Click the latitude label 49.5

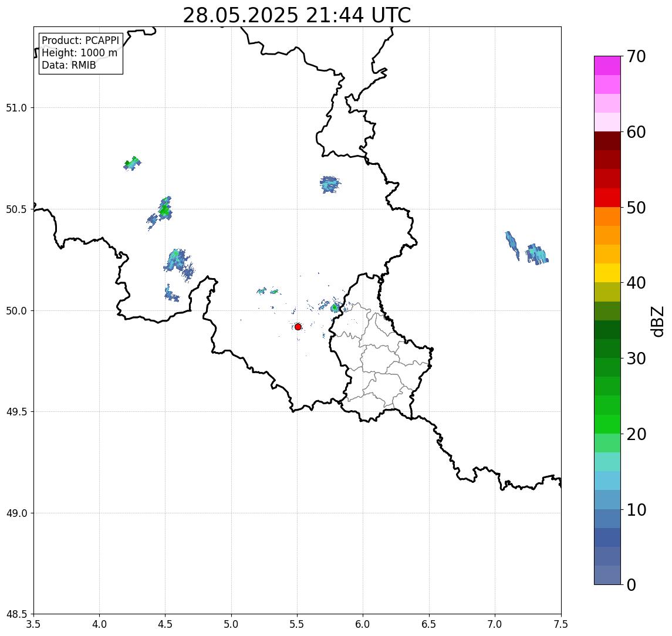pos(16,412)
